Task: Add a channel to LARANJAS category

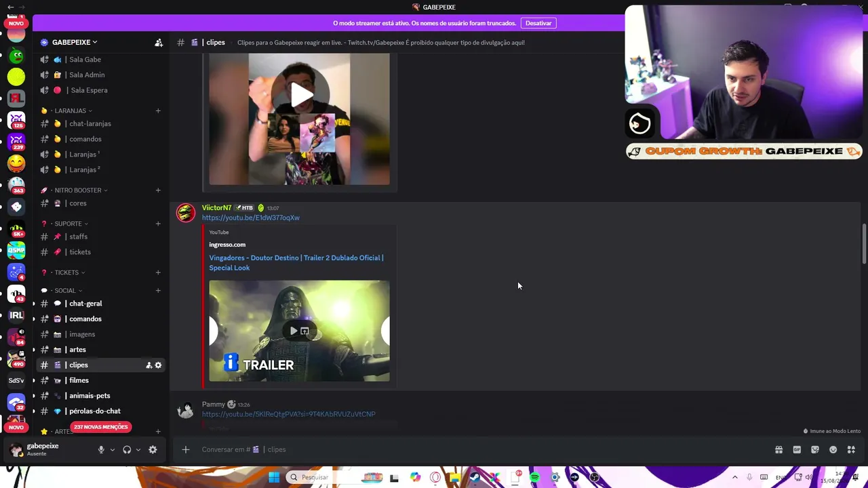Action: pyautogui.click(x=158, y=110)
